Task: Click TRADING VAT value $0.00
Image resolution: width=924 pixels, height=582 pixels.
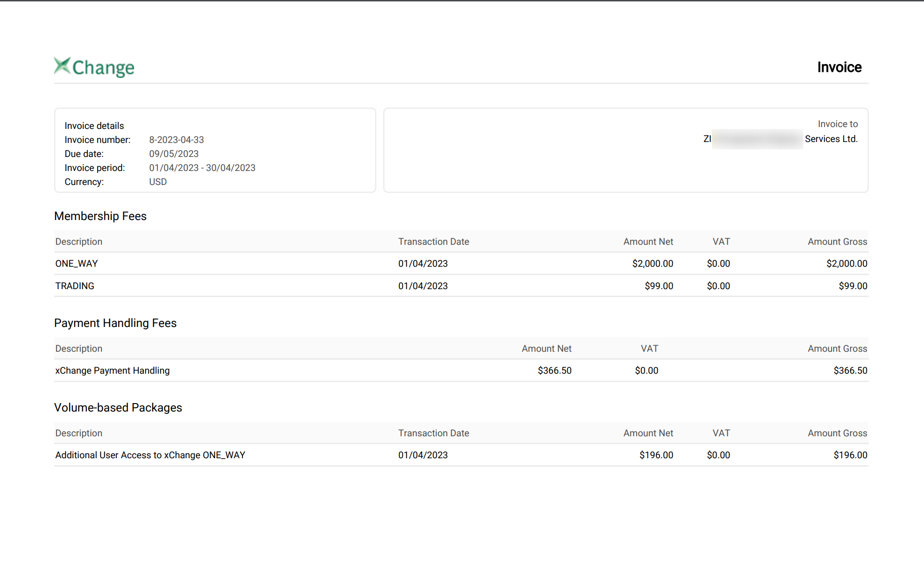Action: coord(718,286)
